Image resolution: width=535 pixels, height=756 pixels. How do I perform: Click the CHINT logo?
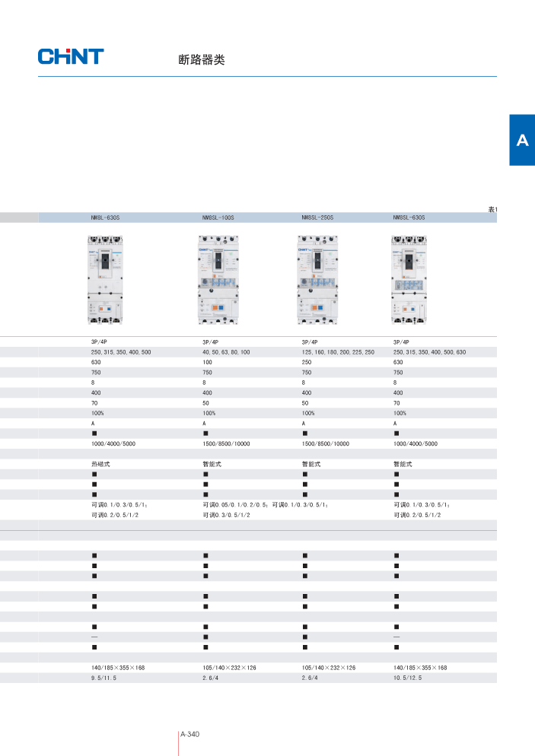(x=71, y=57)
